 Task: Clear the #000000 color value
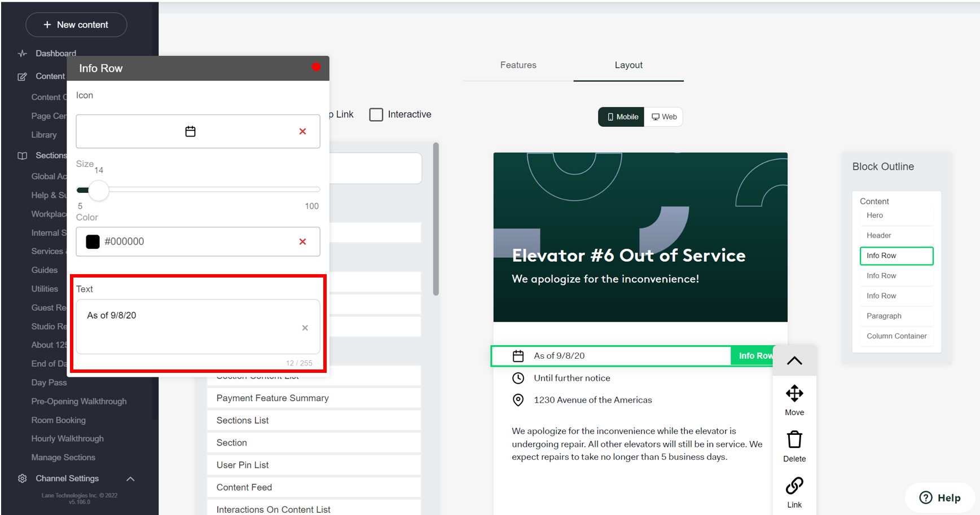[302, 241]
